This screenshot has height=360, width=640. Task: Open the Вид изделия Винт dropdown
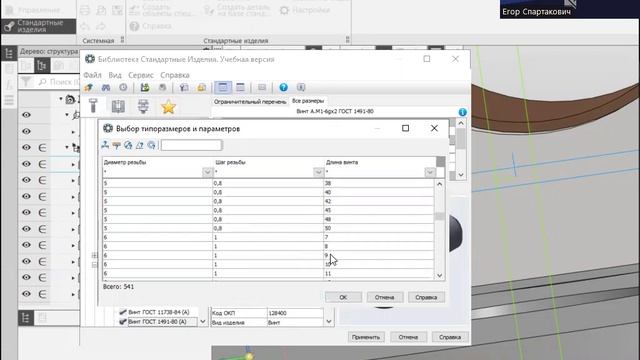(x=329, y=322)
